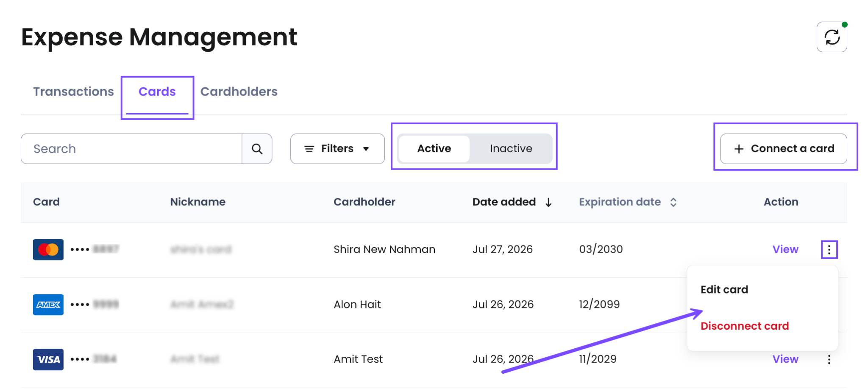
Task: Select the Cards tab
Action: point(157,92)
